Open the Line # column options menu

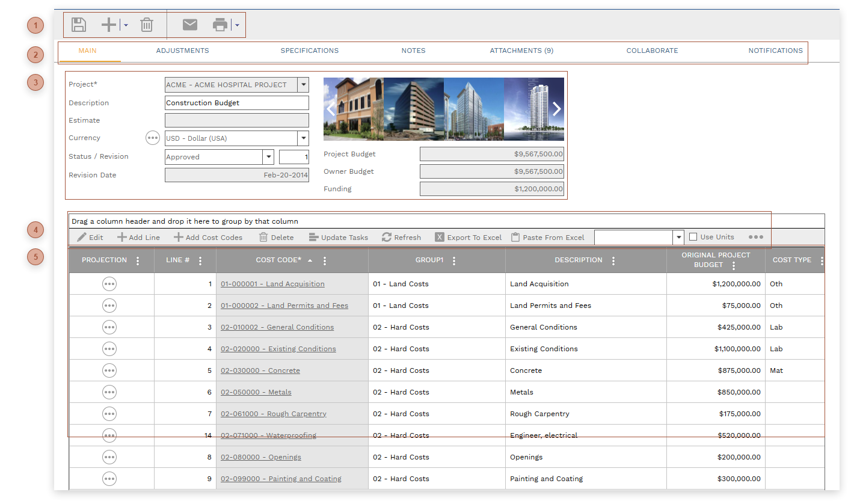coord(200,260)
